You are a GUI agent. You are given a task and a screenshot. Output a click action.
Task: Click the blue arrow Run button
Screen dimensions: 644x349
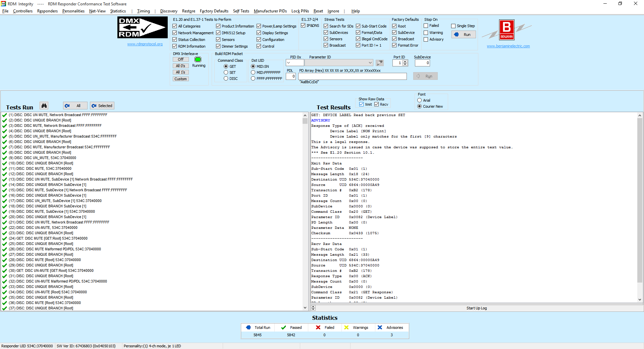click(x=464, y=35)
